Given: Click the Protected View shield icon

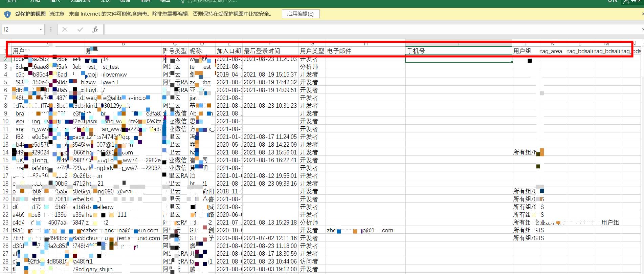Looking at the screenshot, I should click(x=7, y=14).
